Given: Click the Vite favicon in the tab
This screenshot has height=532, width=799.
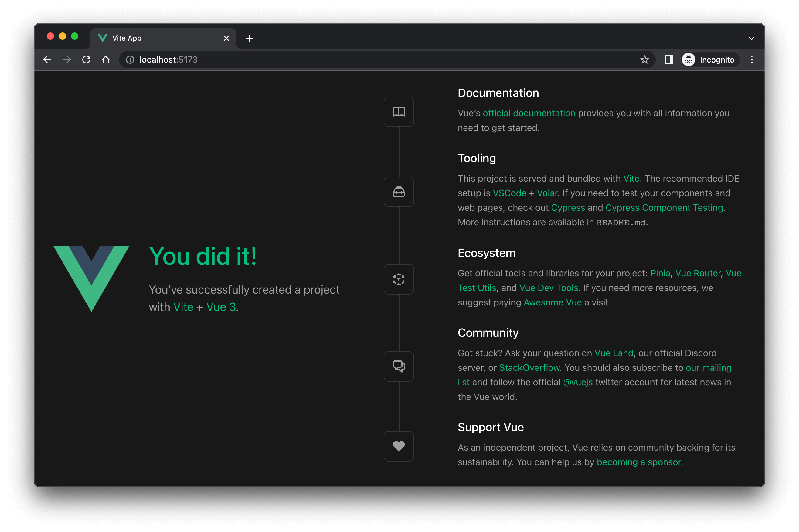Looking at the screenshot, I should [x=102, y=38].
